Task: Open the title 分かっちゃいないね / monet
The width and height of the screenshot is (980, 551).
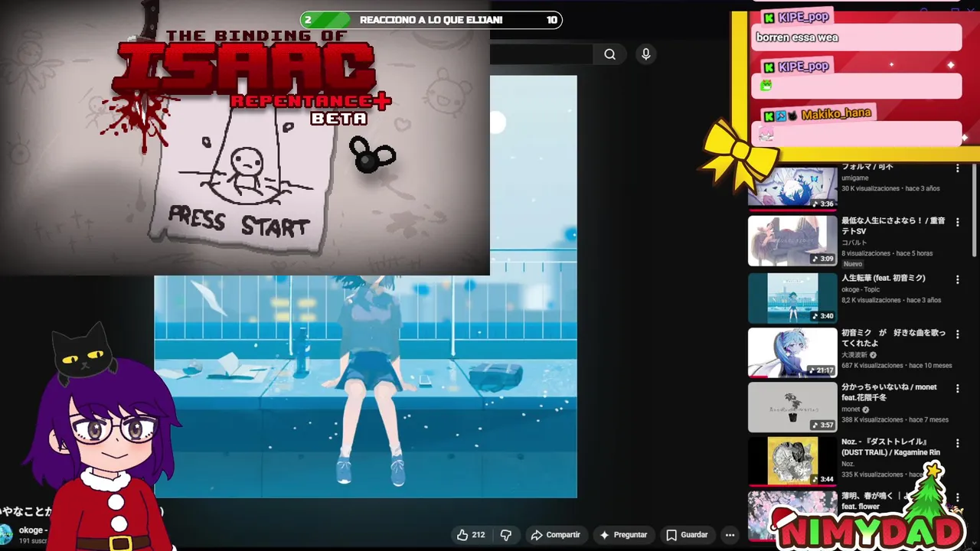Action: [889, 392]
